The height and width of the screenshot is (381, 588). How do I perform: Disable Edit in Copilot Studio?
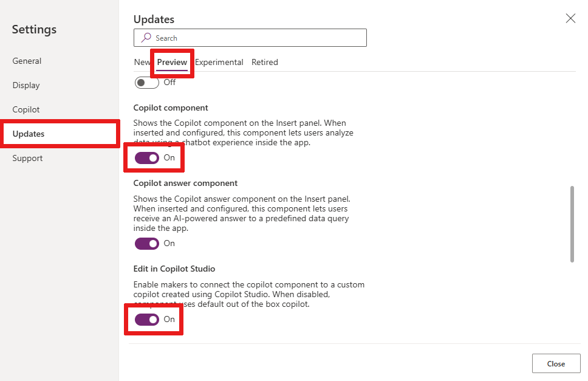[146, 319]
